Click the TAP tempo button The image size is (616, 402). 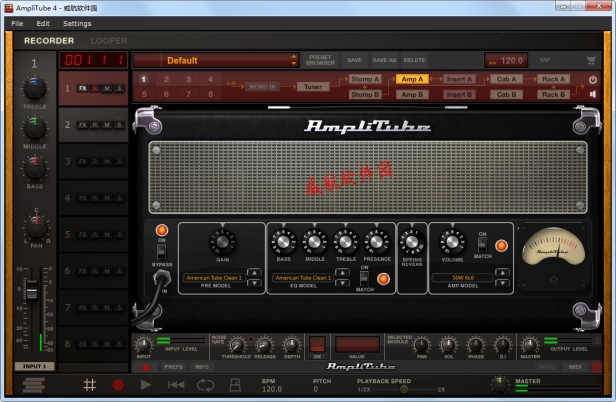click(x=544, y=60)
